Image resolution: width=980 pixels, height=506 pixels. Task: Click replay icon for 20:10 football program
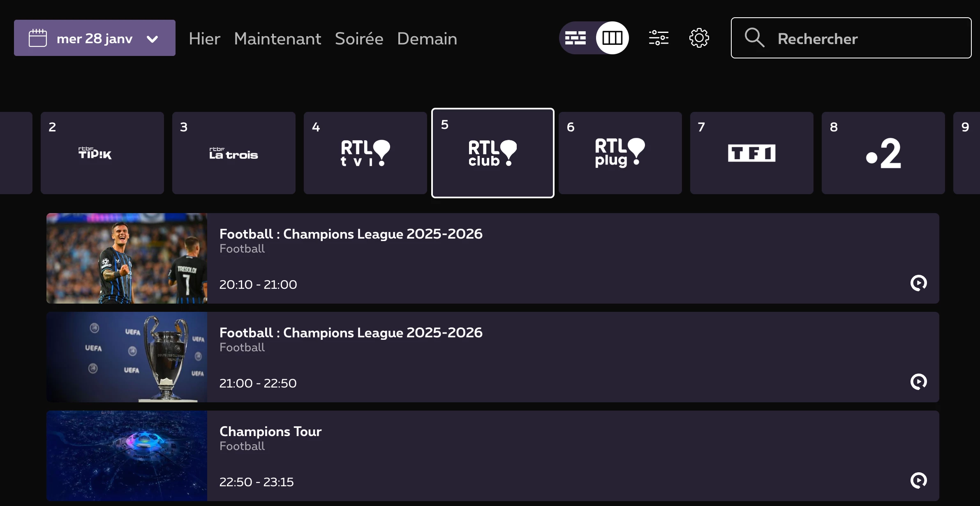click(x=918, y=283)
